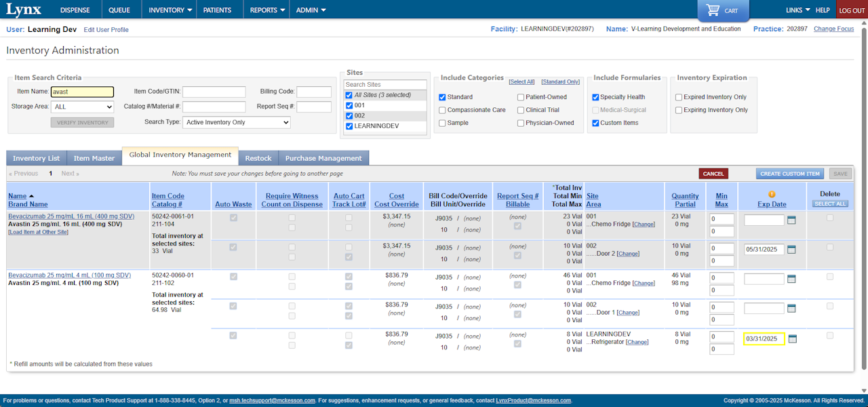Enable Expired Inventory Only checkbox

pos(679,97)
